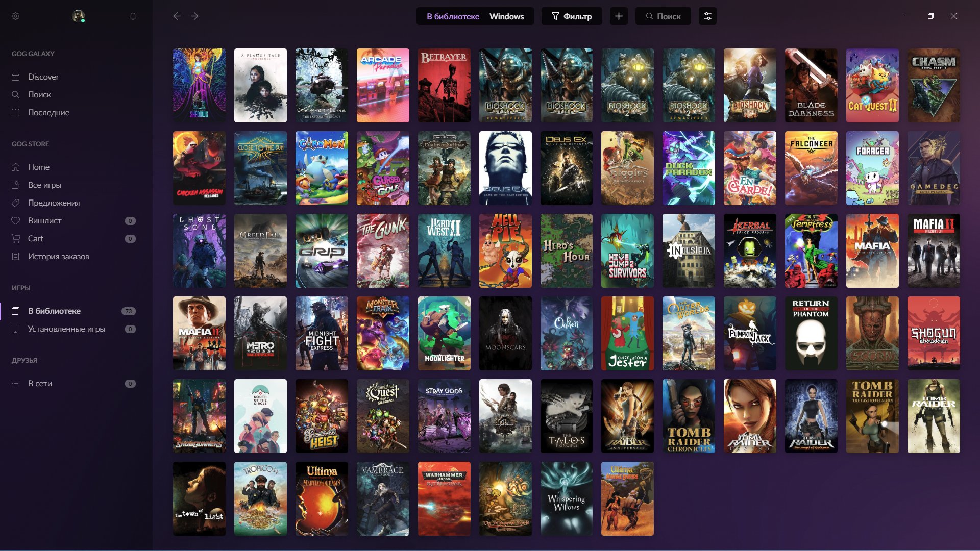Viewport: 980px width, 551px height.
Task: Open the Coromon cover
Action: click(322, 168)
